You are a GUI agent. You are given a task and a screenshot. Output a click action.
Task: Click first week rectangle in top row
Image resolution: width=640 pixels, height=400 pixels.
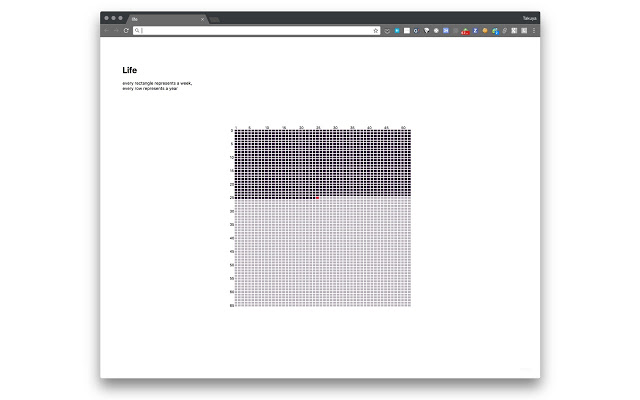[236, 131]
